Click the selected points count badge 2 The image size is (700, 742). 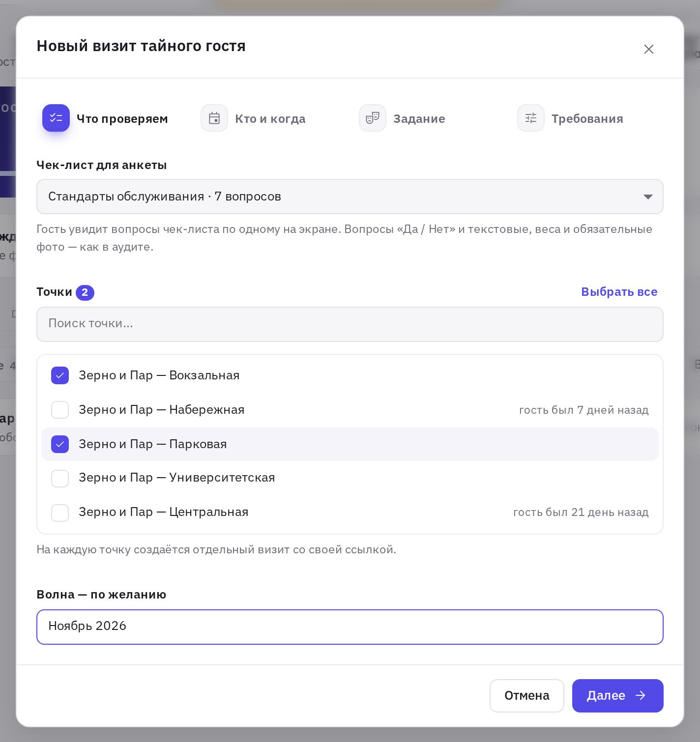coord(85,292)
